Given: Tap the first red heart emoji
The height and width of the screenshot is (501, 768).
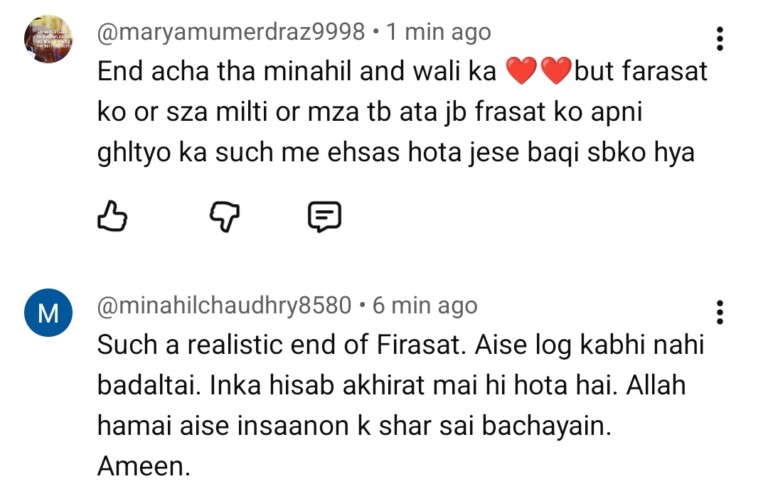Looking at the screenshot, I should (x=522, y=71).
